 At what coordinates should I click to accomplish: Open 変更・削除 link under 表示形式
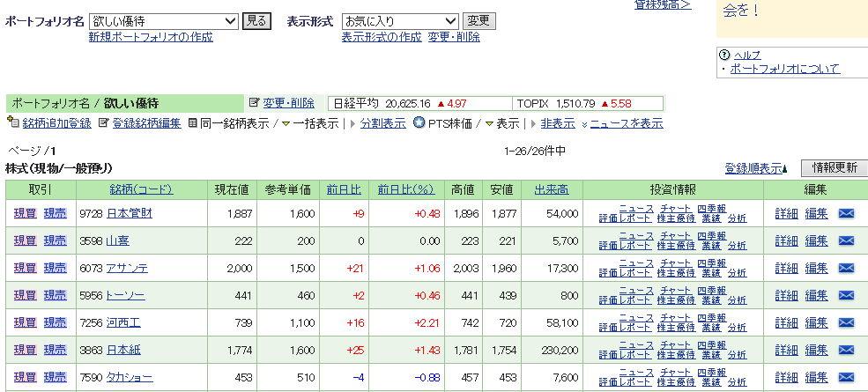click(x=454, y=37)
